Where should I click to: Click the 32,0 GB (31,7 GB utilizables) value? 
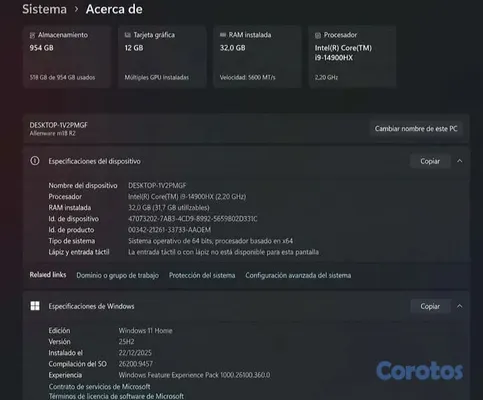click(169, 208)
